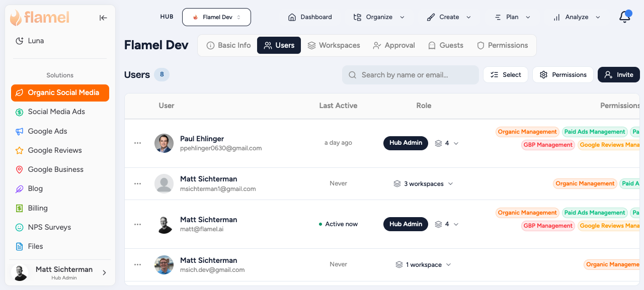Select Organic Social Media solution
The width and height of the screenshot is (644, 290).
[x=60, y=93]
